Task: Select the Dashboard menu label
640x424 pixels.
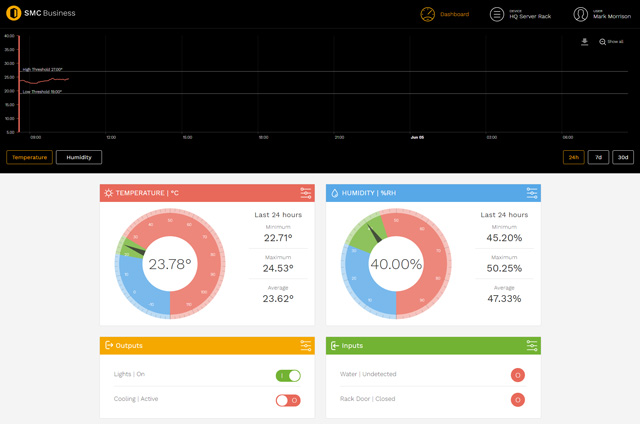Action: [454, 14]
